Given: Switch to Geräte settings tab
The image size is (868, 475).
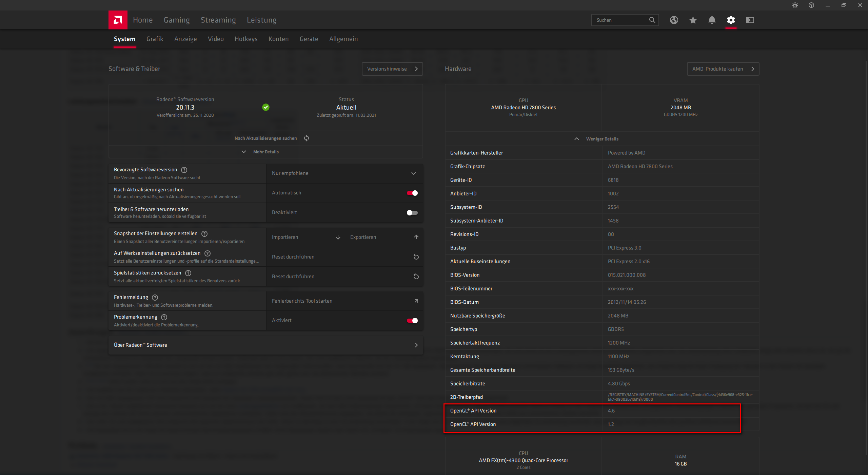Looking at the screenshot, I should coord(309,39).
